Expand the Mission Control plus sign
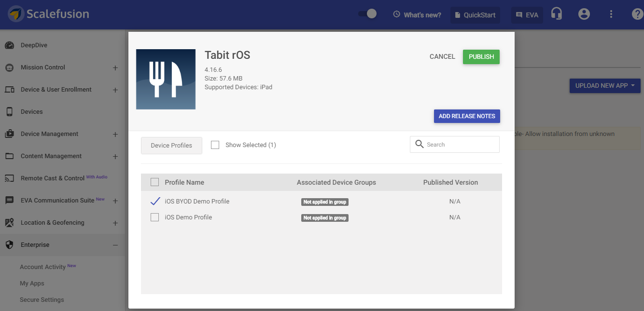 115,68
